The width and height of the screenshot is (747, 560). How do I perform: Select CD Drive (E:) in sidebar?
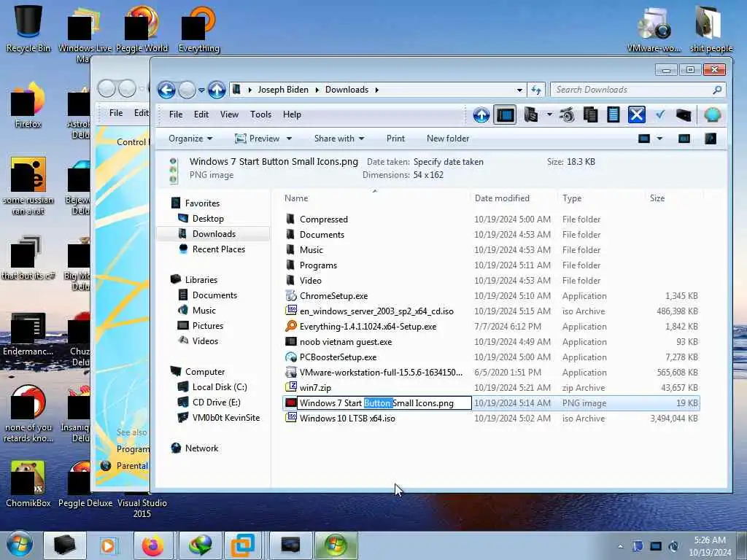216,402
